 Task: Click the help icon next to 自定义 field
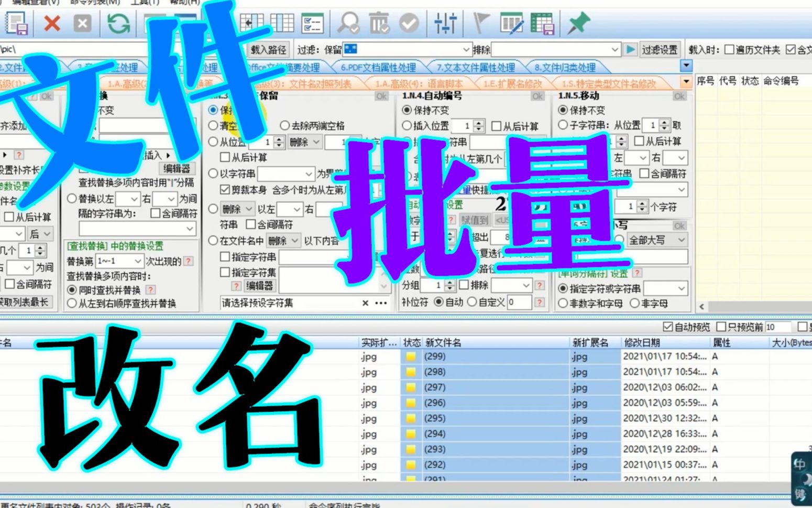coord(540,302)
